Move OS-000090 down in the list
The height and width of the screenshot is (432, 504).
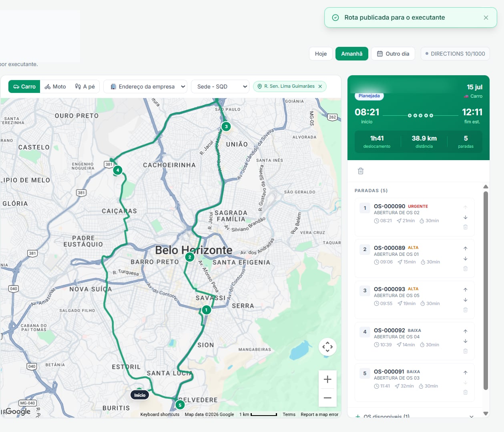(x=466, y=217)
